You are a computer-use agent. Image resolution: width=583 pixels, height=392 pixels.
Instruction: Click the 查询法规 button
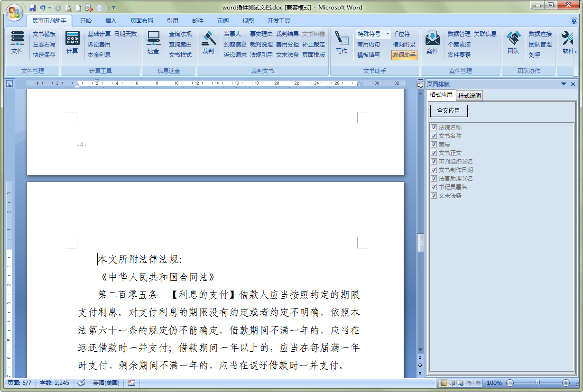point(180,34)
